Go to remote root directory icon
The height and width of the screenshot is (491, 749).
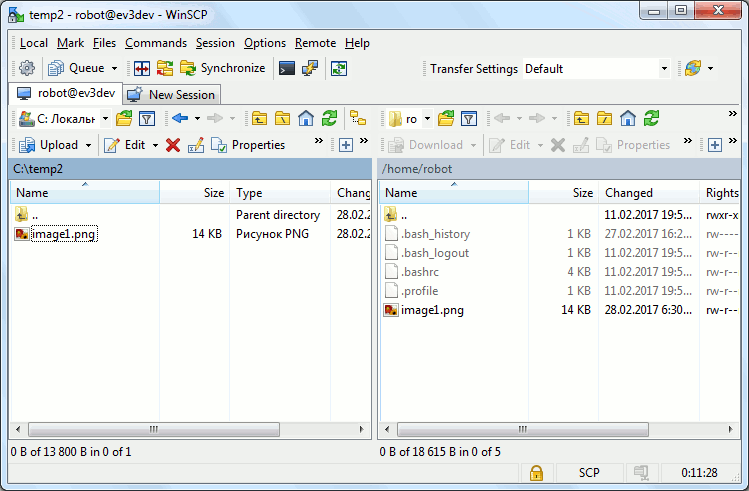point(604,118)
